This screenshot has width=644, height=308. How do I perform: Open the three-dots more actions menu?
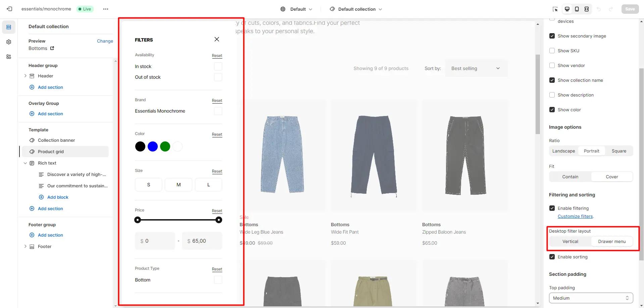tap(106, 9)
